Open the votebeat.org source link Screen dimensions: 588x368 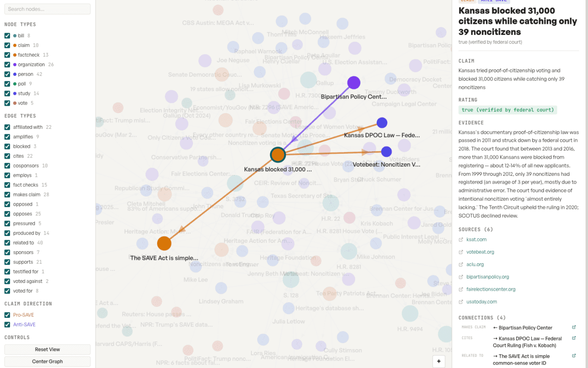tap(480, 252)
